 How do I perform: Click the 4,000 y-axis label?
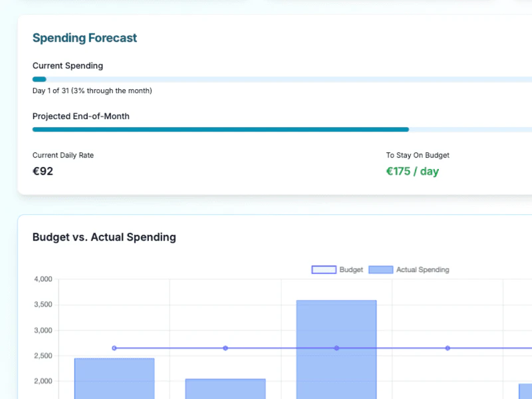(43, 279)
